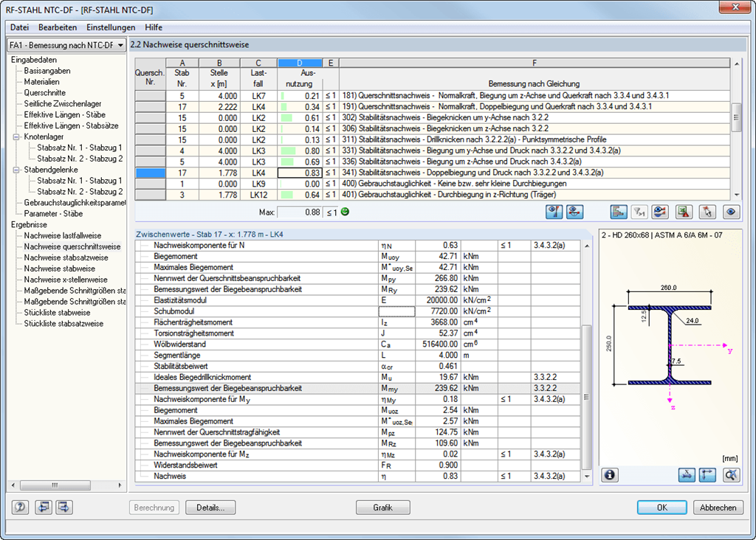Open Nachweise lastfallweise results

[63, 235]
